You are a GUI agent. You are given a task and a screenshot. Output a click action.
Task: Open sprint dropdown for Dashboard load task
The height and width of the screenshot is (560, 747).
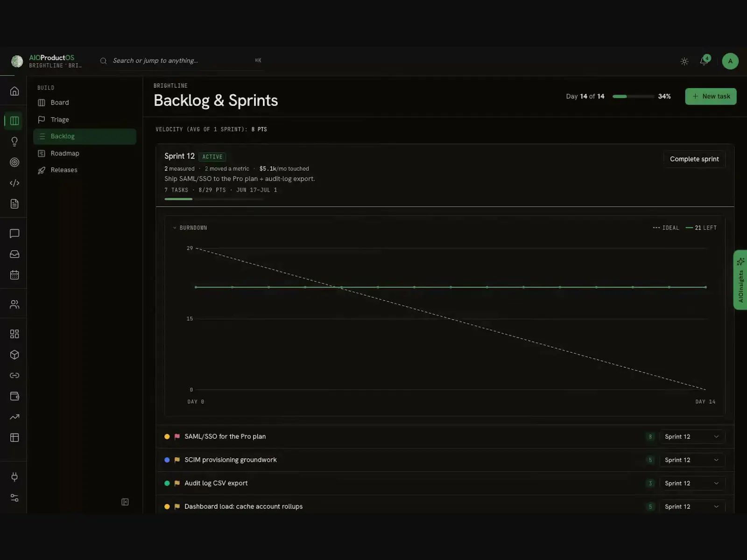(692, 507)
